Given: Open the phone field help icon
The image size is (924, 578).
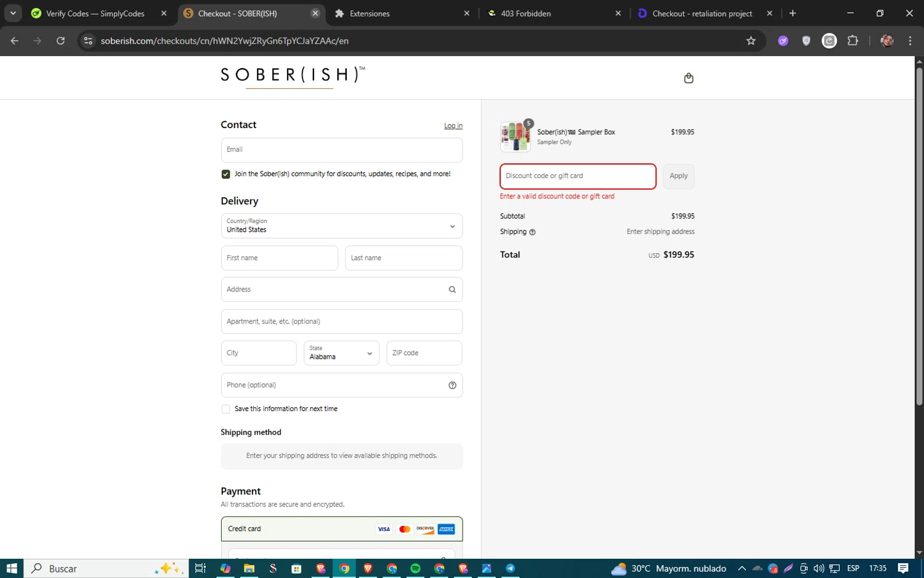Looking at the screenshot, I should point(452,385).
